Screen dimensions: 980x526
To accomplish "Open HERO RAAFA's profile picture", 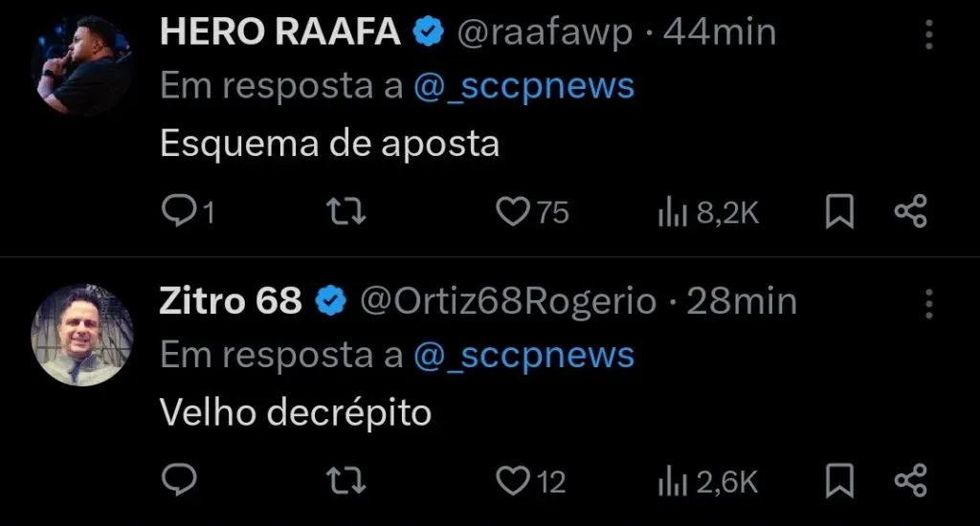I will (x=81, y=65).
